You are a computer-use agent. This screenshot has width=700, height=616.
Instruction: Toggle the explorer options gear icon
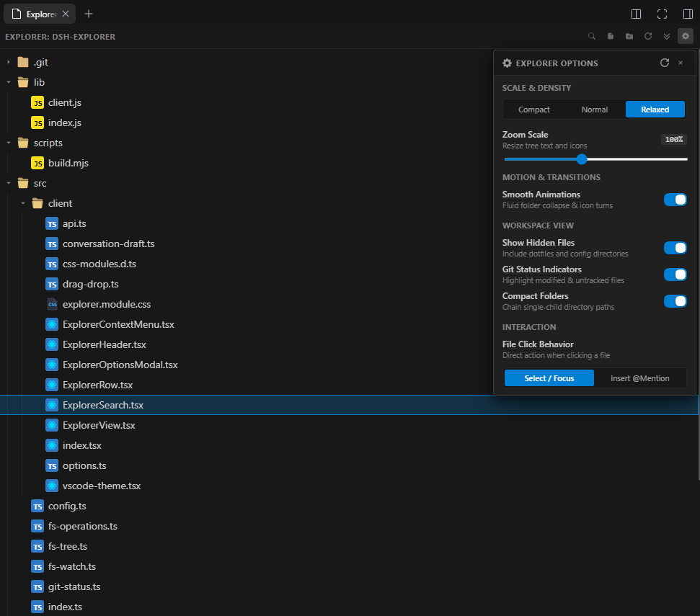[686, 36]
